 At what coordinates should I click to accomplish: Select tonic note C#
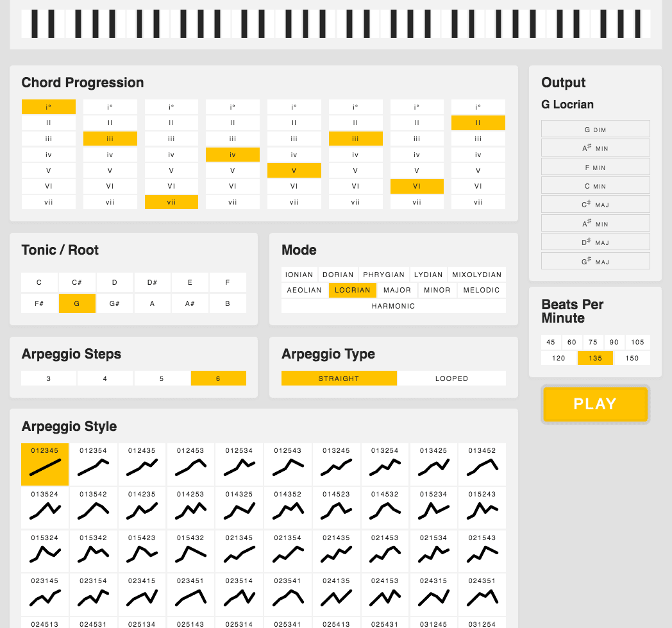tap(77, 282)
